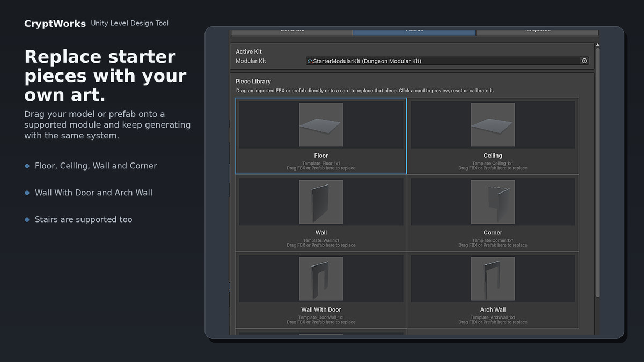Viewport: 644px width, 362px height.
Task: Click the vertical scrollbar thumb
Action: [x=597, y=172]
